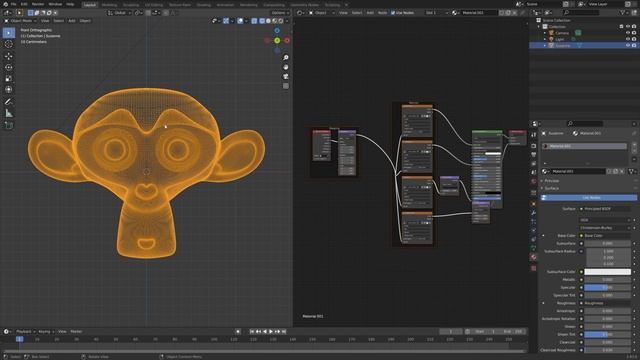Jump to start frame in timeline

(x=252, y=332)
